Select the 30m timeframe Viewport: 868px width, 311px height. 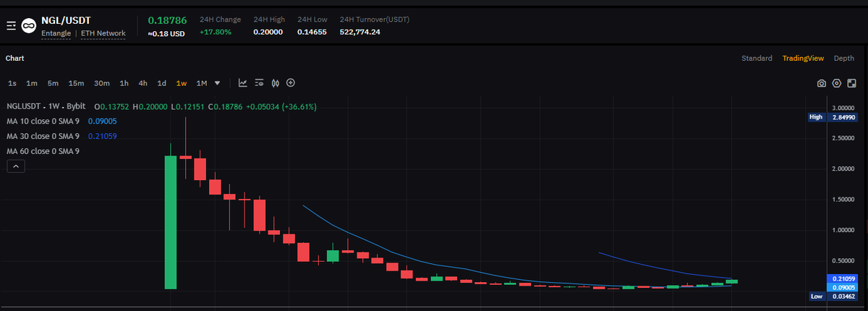tap(102, 82)
